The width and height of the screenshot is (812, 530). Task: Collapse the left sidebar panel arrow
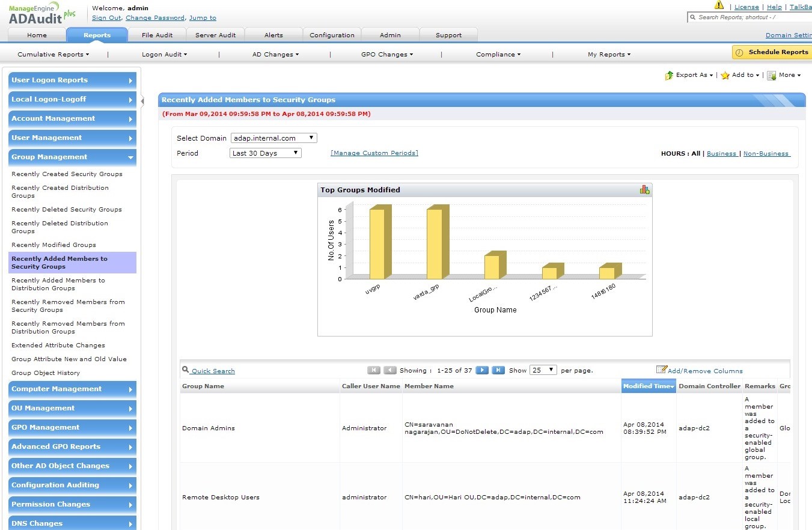(x=142, y=100)
